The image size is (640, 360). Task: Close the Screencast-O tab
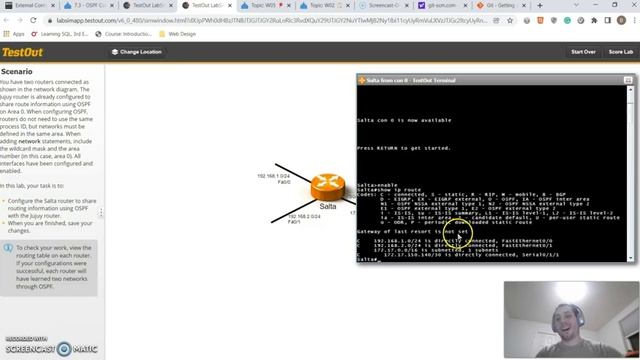[407, 6]
